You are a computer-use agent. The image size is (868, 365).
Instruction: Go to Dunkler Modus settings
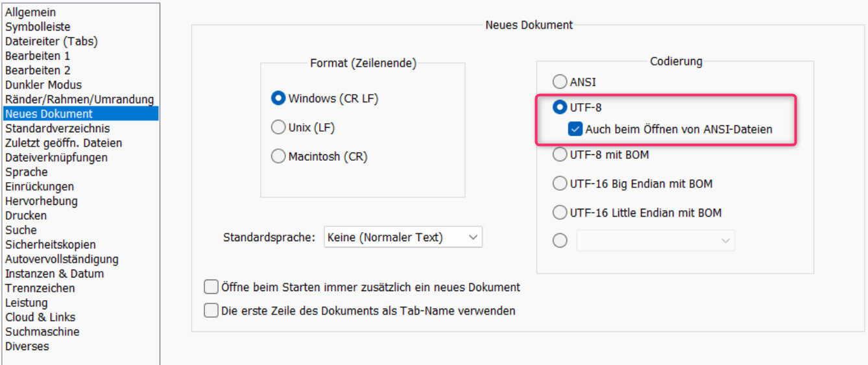pos(43,85)
